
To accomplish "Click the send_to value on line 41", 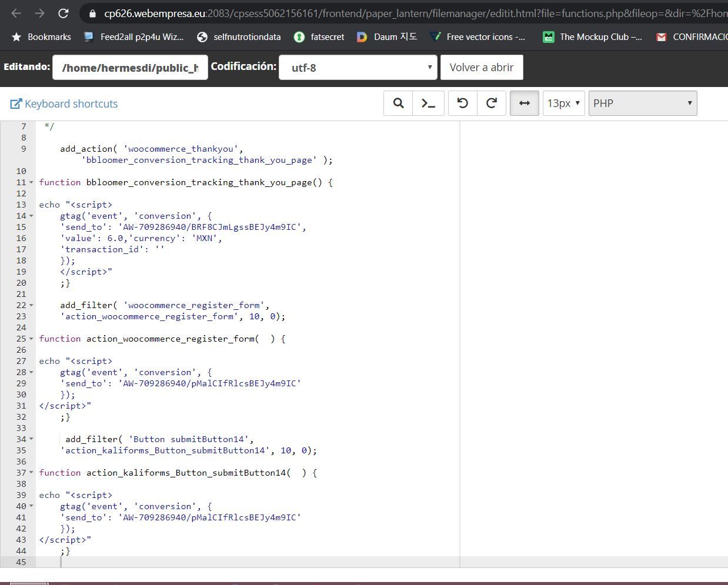I will point(209,517).
